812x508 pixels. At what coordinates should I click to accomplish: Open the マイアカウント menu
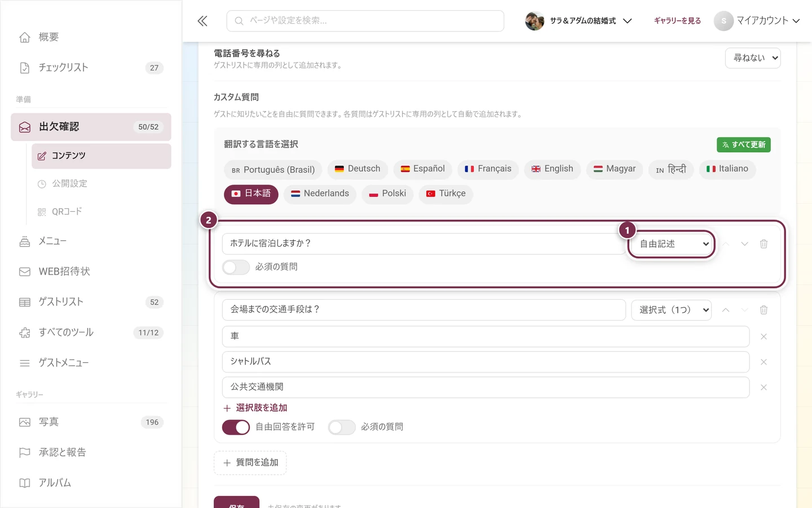757,21
